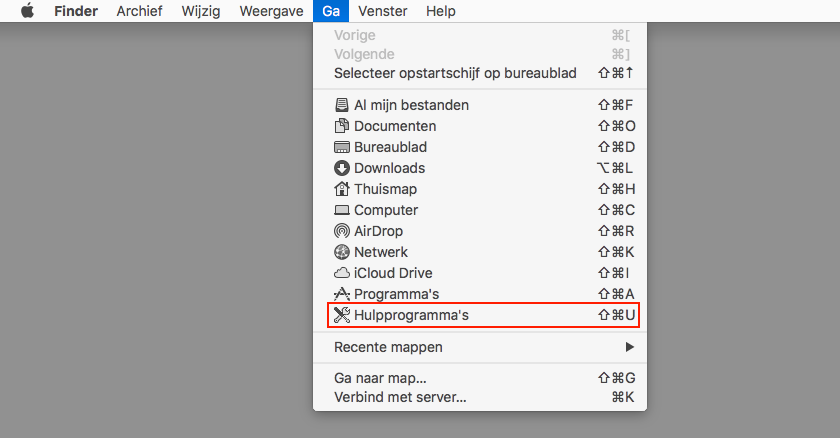840x438 pixels.
Task: Go to Thuismap
Action: point(480,189)
